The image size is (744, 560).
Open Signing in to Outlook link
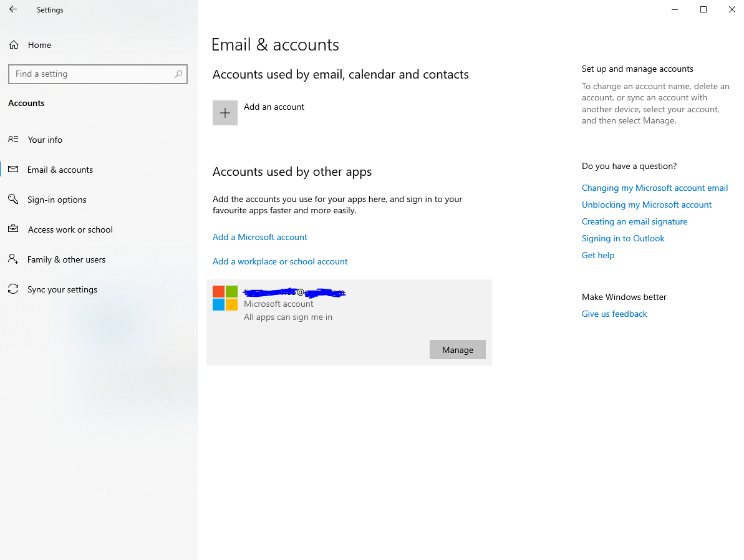pyautogui.click(x=623, y=238)
